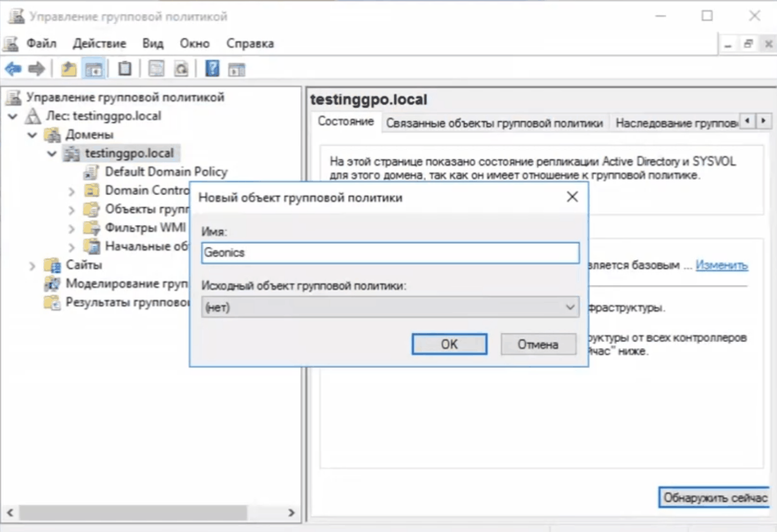The width and height of the screenshot is (777, 532).
Task: Click the clipboard toolbar icon
Action: pos(125,69)
